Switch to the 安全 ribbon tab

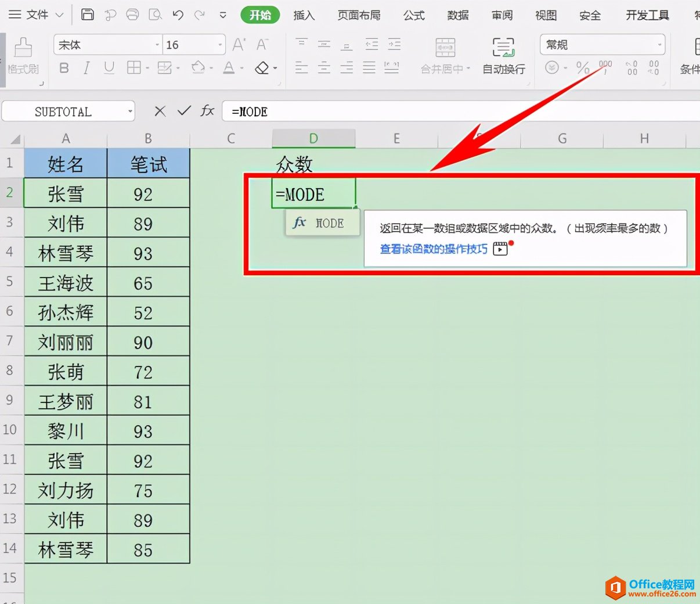(590, 15)
